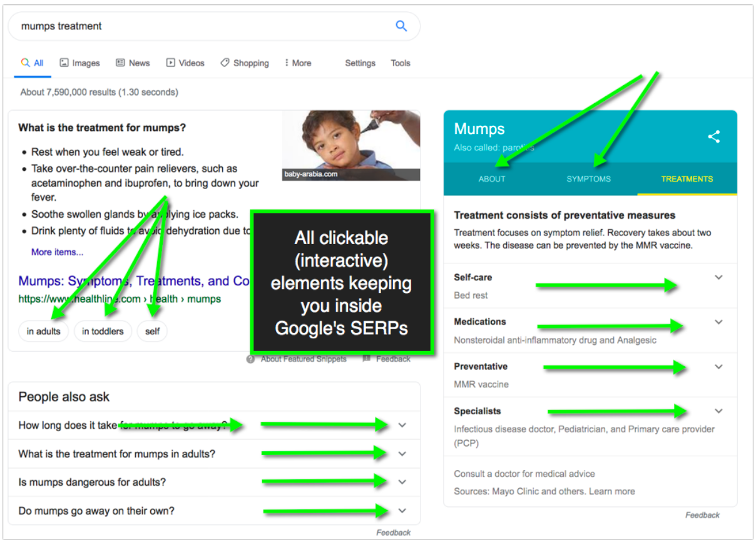Click the About Featured Snippets question mark icon

[250, 359]
